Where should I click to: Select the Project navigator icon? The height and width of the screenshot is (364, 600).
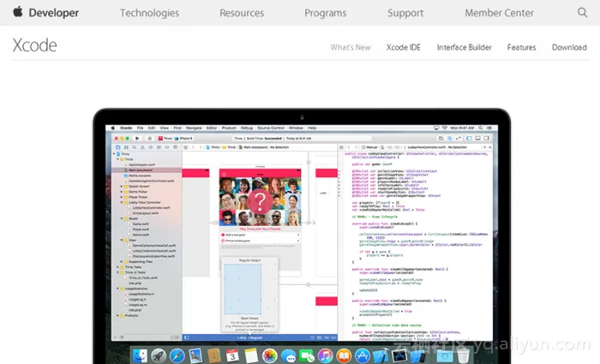118,147
